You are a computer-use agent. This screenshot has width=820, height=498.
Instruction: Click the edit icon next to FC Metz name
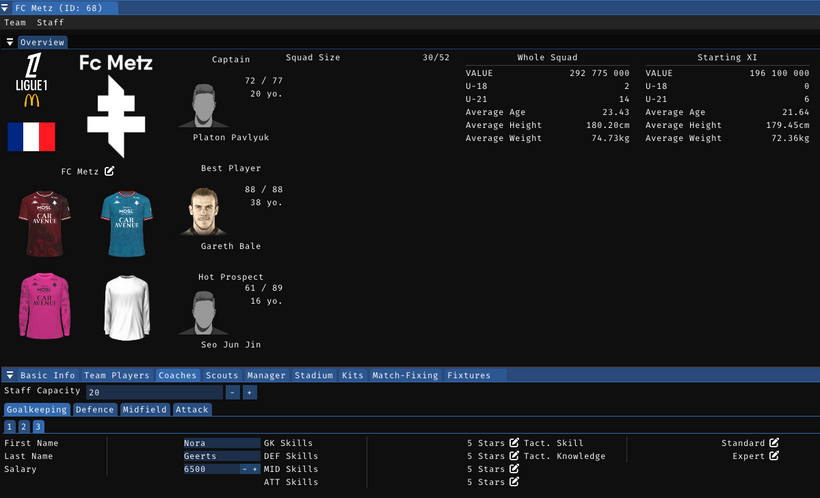point(110,171)
